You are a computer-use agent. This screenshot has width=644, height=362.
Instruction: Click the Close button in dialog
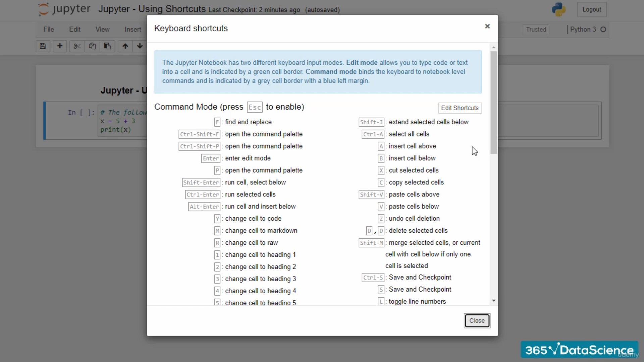click(477, 321)
